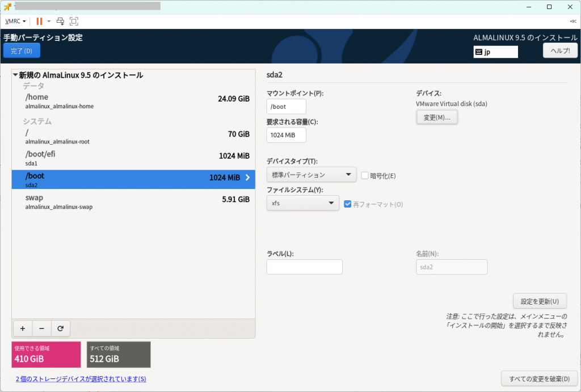Click the gray すべての領域 512 GiB box
The image size is (581, 392).
(119, 355)
